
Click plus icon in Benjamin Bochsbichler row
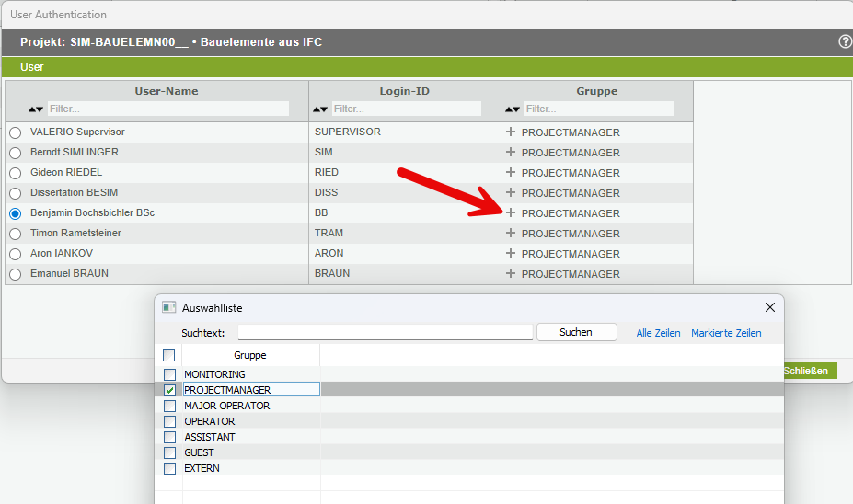point(511,213)
